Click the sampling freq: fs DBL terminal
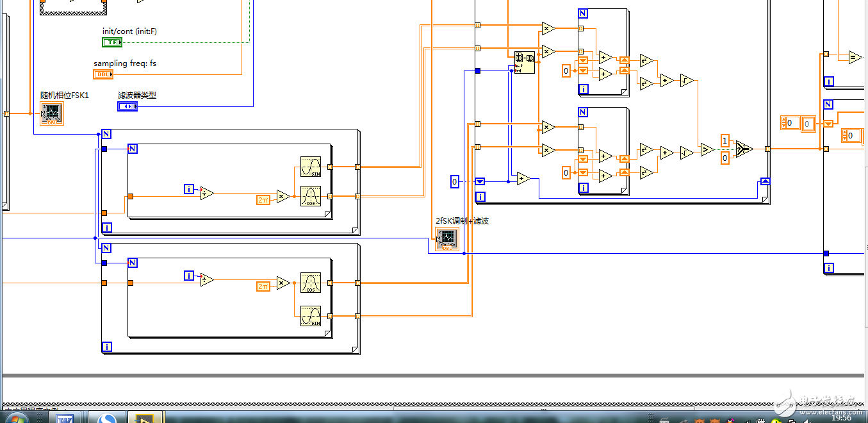The image size is (868, 423). (x=103, y=74)
